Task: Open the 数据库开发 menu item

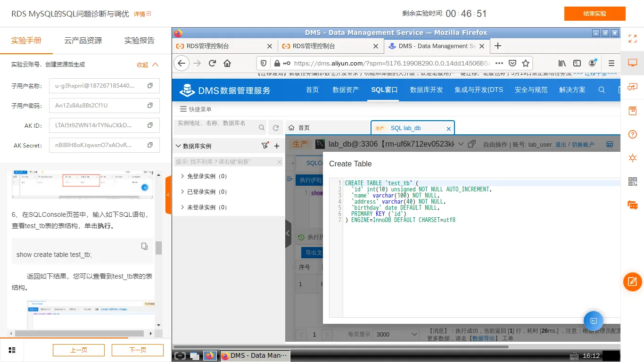Action: 426,90
